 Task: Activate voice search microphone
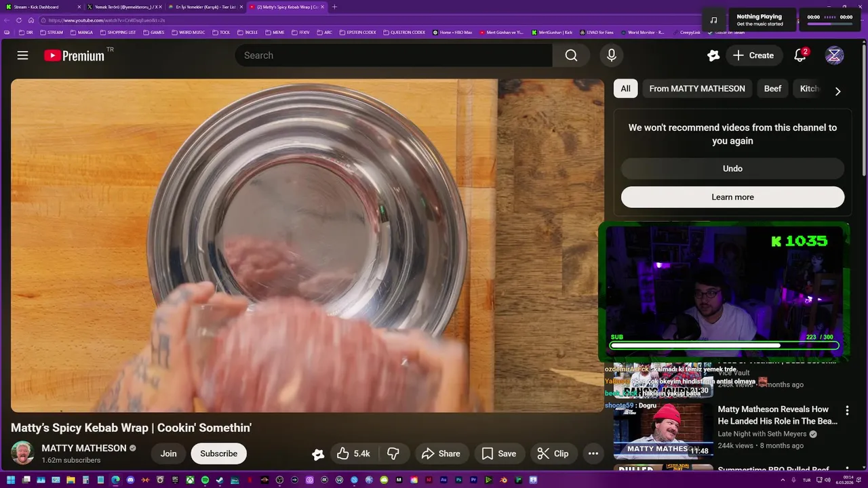pos(612,56)
